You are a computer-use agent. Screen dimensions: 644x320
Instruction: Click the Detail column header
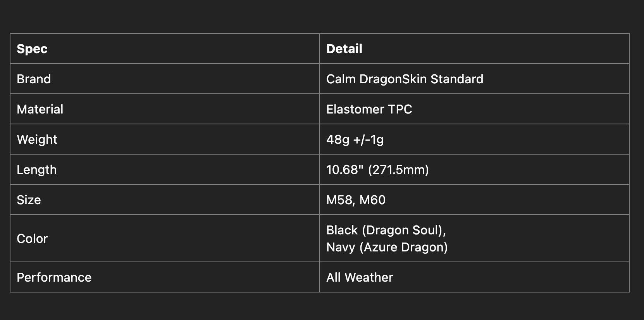(344, 49)
